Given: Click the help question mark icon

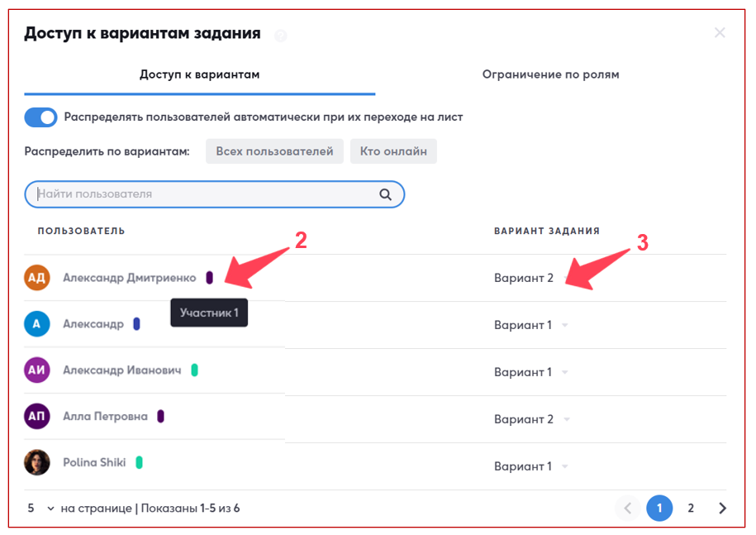Looking at the screenshot, I should pyautogui.click(x=281, y=36).
